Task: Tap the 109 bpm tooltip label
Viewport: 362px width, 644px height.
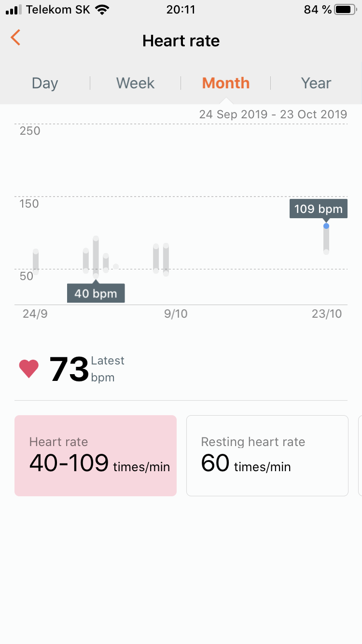Action: pos(318,209)
